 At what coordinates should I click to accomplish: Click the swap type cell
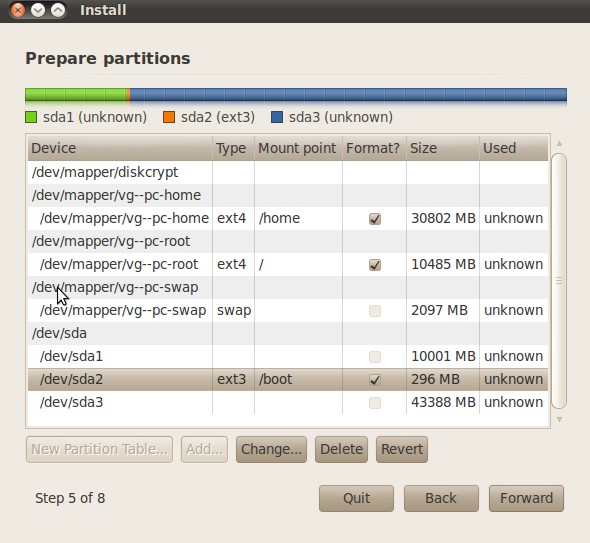[x=234, y=311]
